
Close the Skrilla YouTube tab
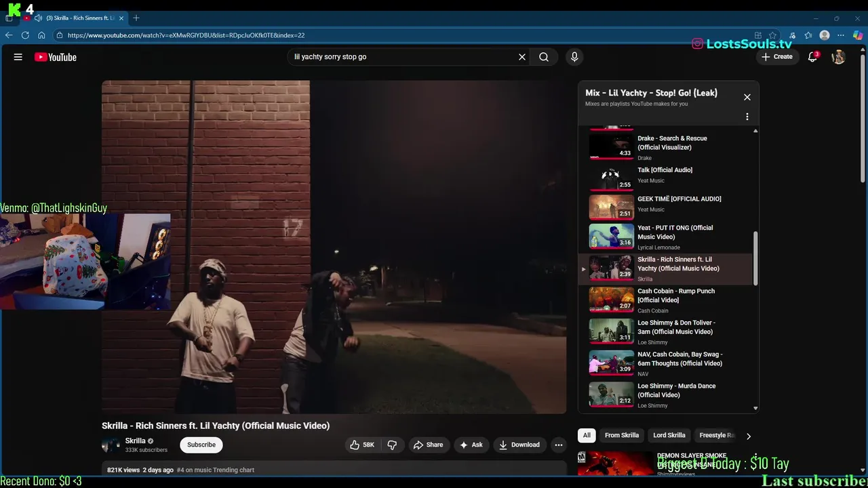pos(121,18)
